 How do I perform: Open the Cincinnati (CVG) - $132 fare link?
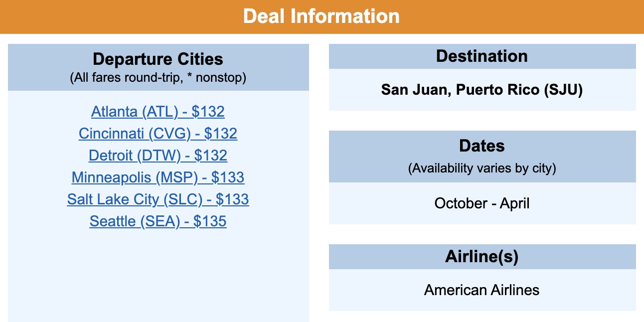point(158,134)
